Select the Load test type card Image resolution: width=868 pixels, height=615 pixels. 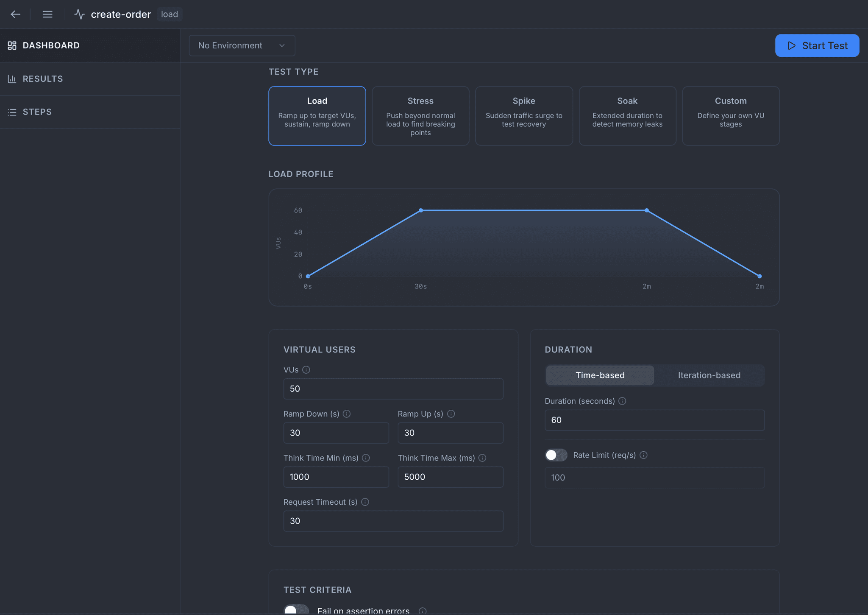(x=317, y=116)
